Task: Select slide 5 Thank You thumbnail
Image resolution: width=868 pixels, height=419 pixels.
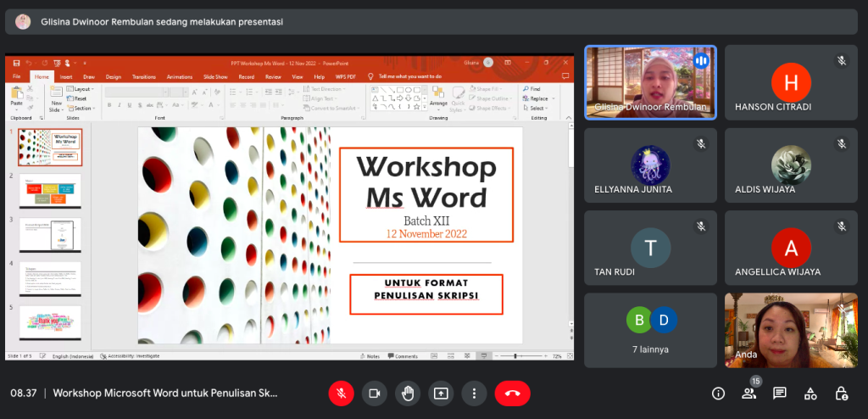Action: [x=50, y=323]
